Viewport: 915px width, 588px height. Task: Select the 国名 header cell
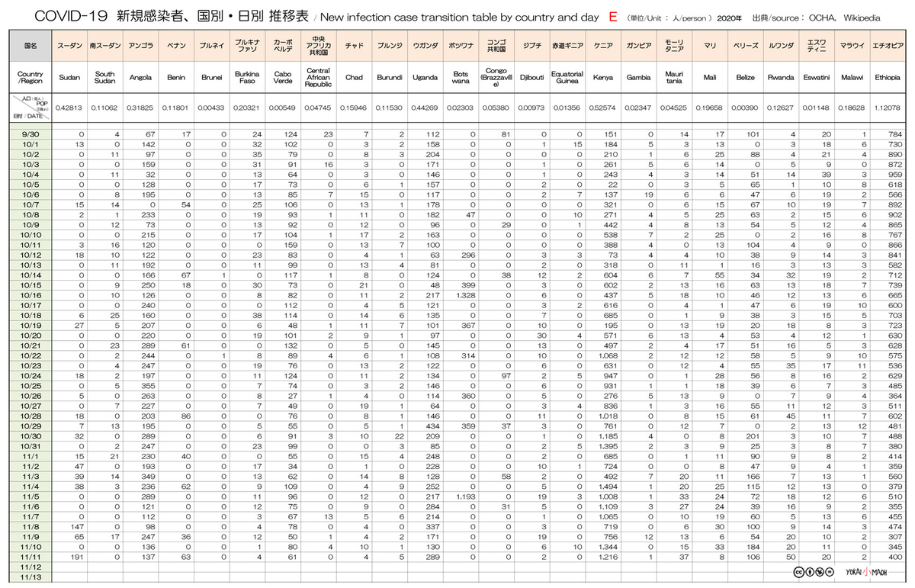(30, 47)
